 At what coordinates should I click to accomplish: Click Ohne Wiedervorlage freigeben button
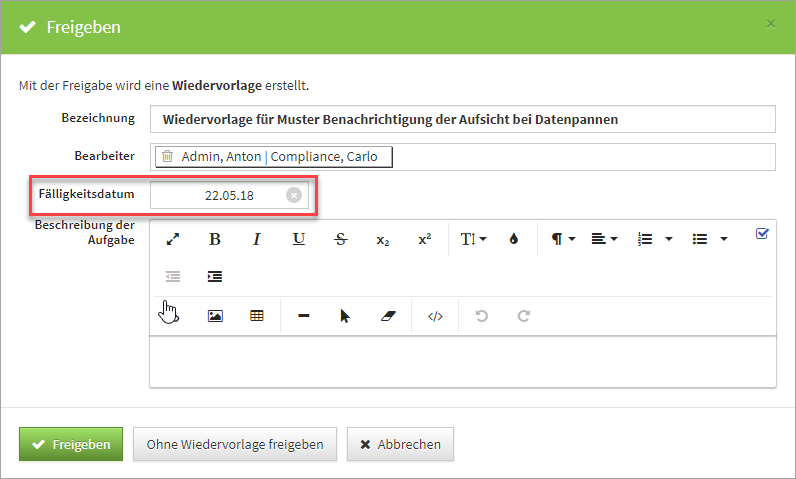[x=235, y=444]
